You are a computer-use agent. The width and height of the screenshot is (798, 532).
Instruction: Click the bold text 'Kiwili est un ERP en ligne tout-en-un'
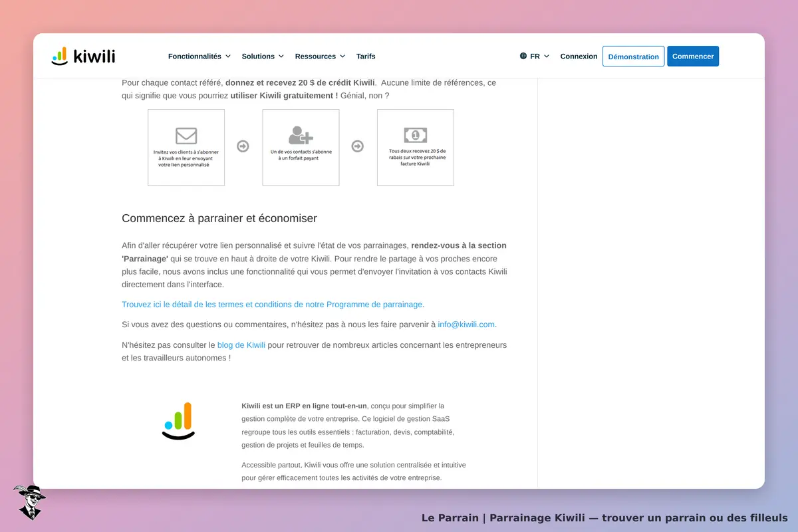point(305,406)
